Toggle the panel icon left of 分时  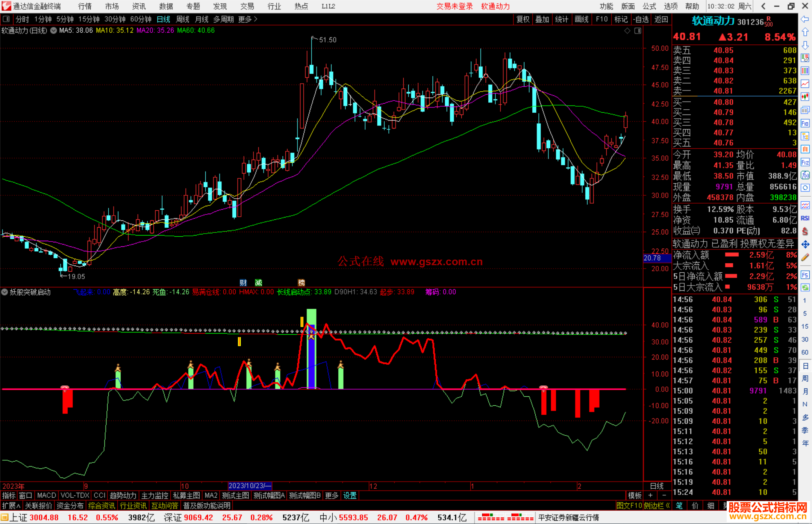6,19
